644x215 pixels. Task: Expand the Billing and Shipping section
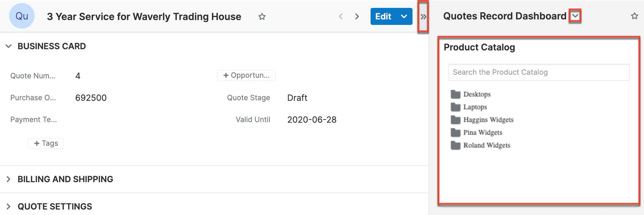9,179
